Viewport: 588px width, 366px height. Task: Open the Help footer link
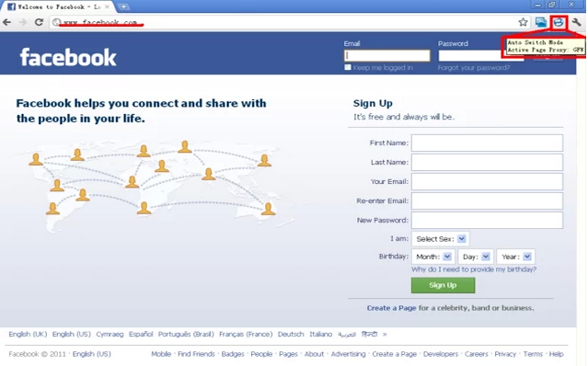click(556, 354)
